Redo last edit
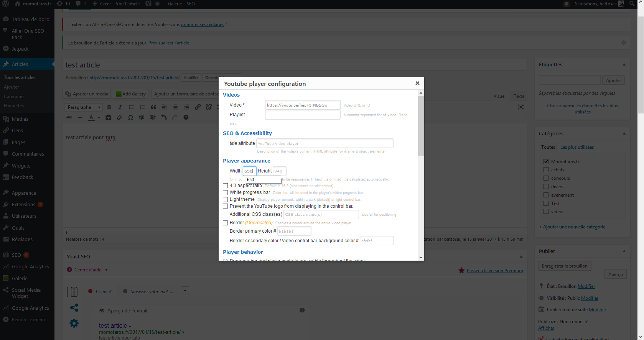644x340 pixels. (175, 117)
